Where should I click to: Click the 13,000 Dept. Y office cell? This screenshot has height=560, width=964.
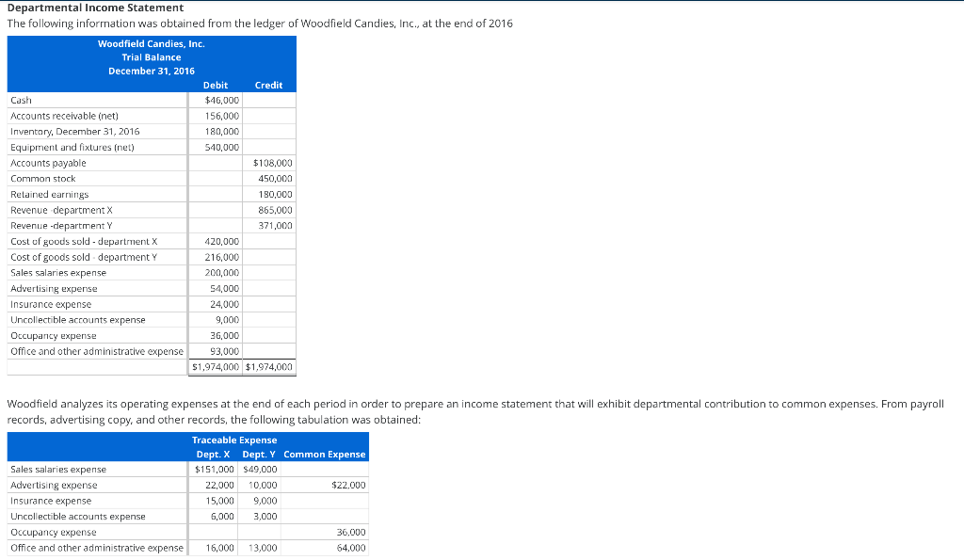tap(263, 548)
